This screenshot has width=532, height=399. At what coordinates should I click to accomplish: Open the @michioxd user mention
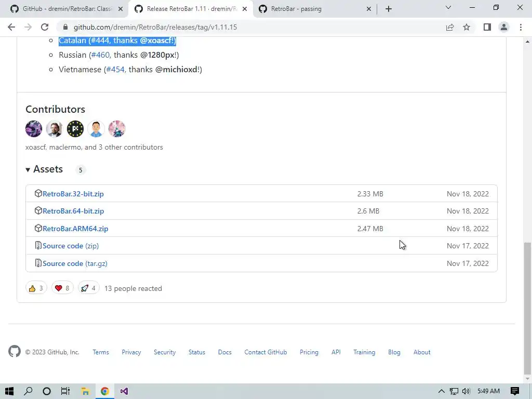point(177,70)
